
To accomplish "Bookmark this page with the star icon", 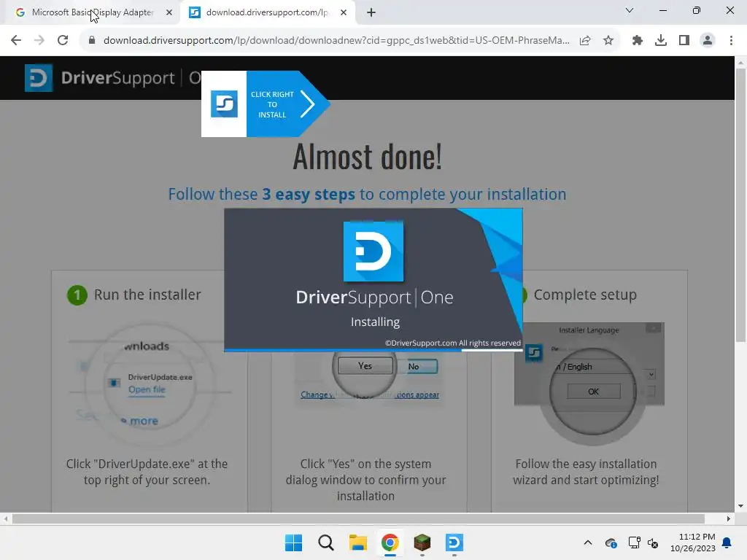I will coord(608,41).
